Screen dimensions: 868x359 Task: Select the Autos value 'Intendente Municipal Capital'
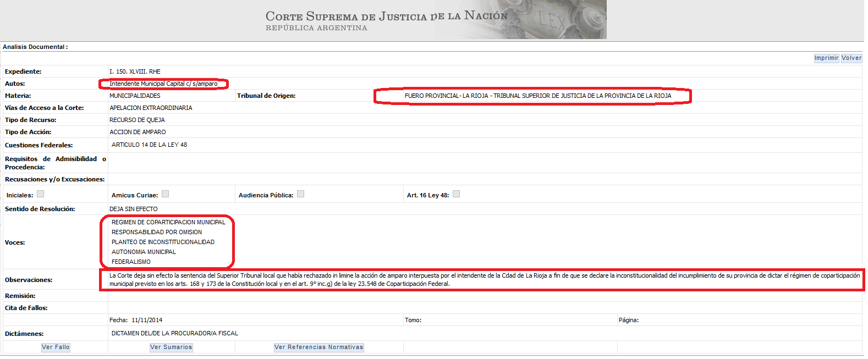click(x=163, y=84)
